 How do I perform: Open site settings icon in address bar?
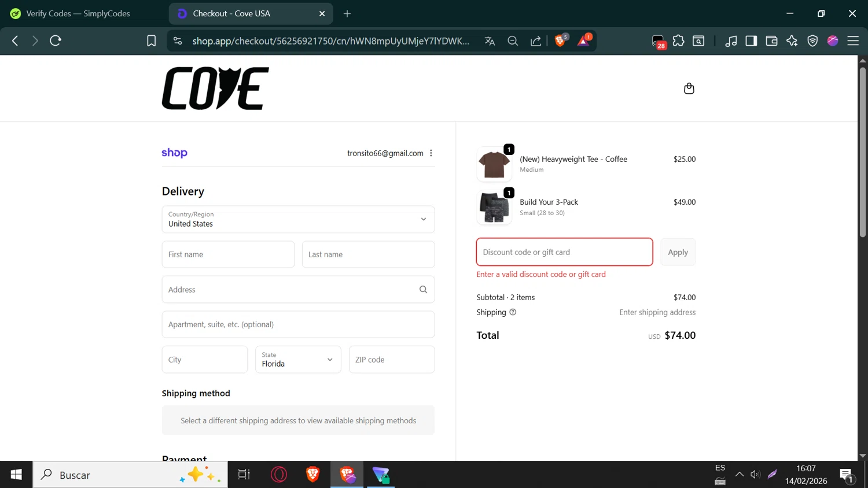point(178,40)
